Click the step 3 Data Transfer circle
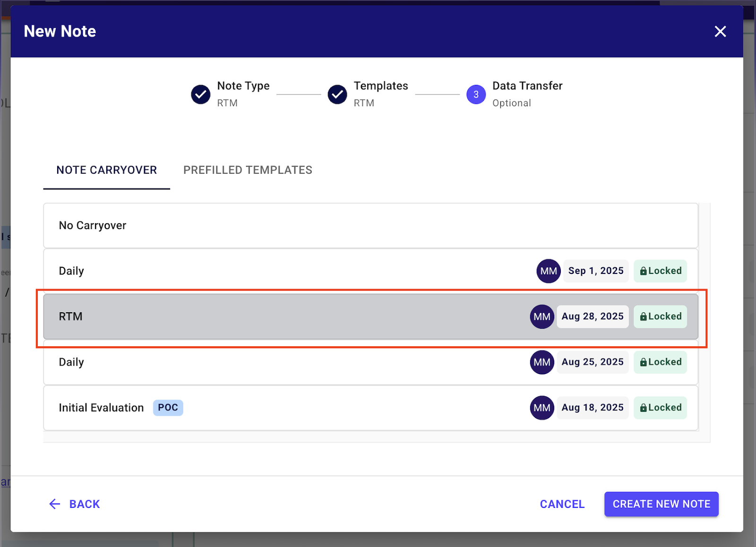 tap(476, 94)
